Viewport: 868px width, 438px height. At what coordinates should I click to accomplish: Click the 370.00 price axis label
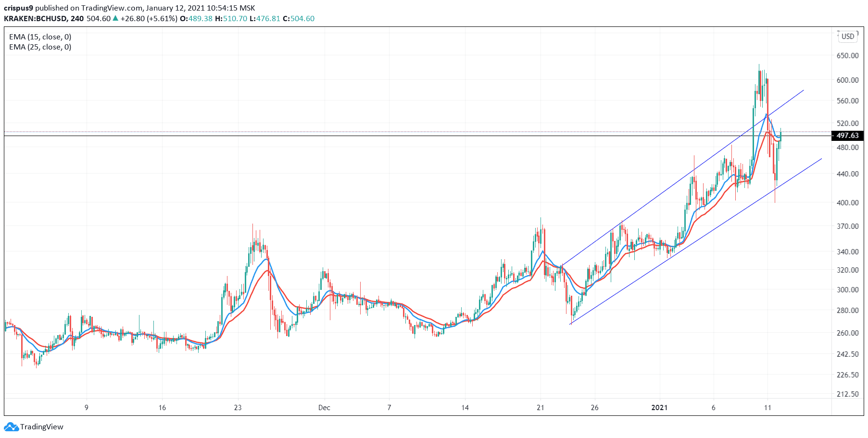pyautogui.click(x=847, y=226)
